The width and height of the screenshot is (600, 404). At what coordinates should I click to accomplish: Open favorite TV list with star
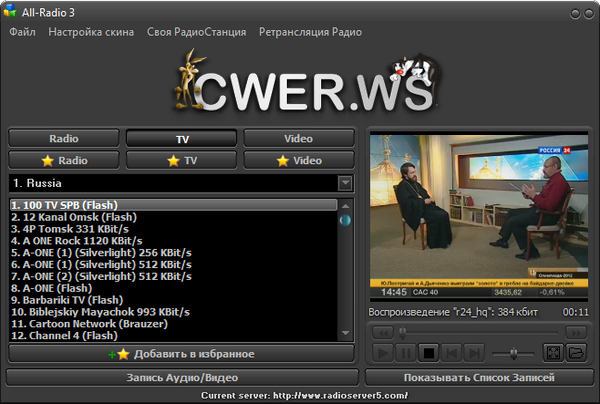point(181,160)
